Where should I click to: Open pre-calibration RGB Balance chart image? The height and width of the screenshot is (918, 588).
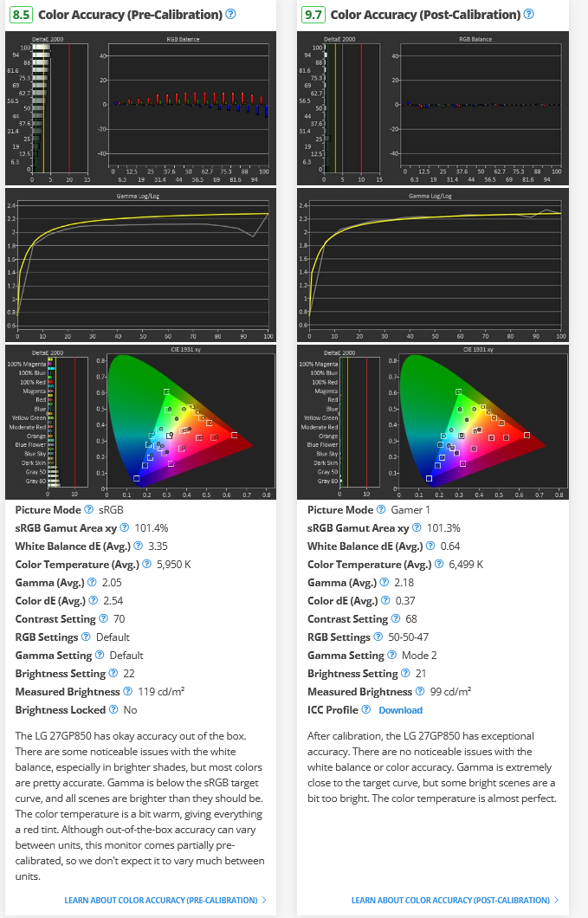click(140, 108)
